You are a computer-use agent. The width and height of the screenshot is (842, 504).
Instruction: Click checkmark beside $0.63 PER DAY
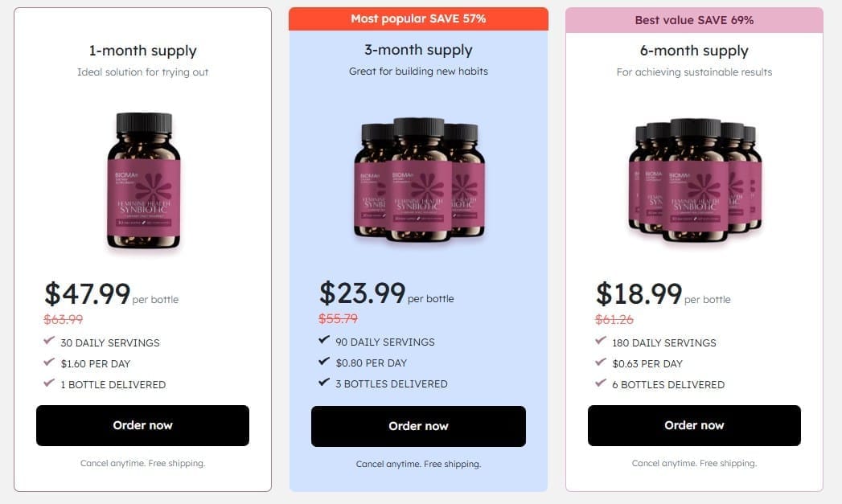coord(601,362)
